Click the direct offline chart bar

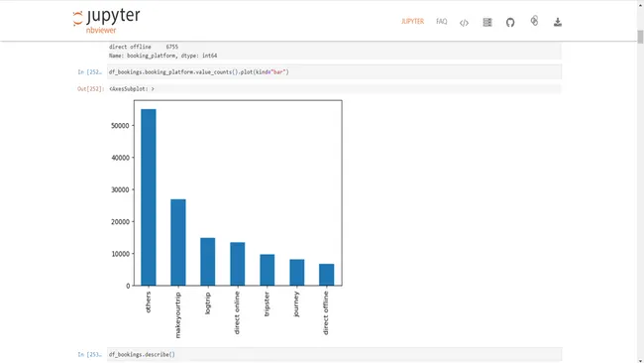(327, 275)
